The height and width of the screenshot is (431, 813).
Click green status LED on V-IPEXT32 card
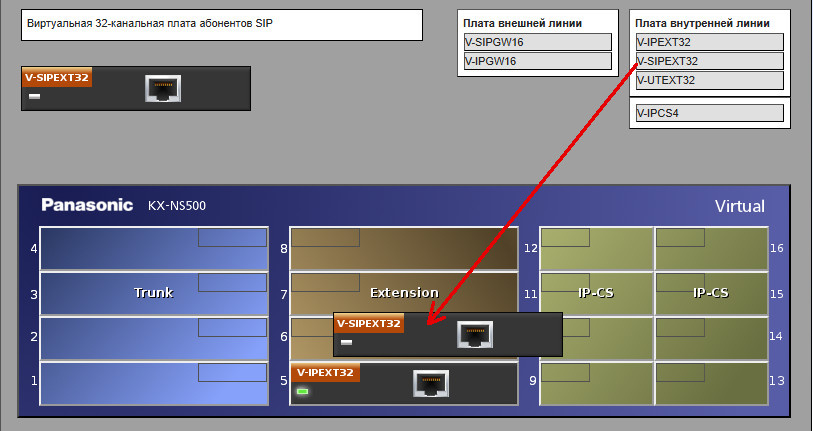(302, 391)
